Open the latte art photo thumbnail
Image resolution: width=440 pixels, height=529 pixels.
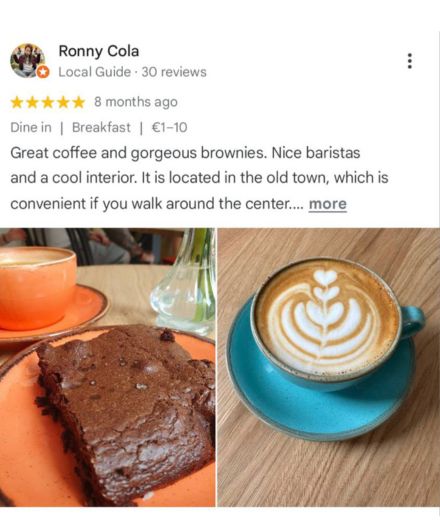click(328, 367)
